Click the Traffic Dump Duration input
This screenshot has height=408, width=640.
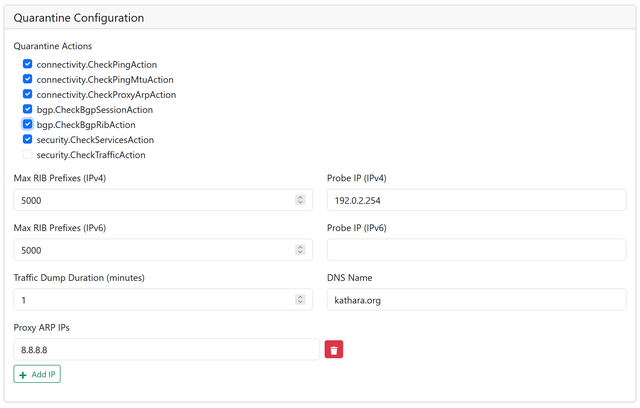tap(150, 299)
